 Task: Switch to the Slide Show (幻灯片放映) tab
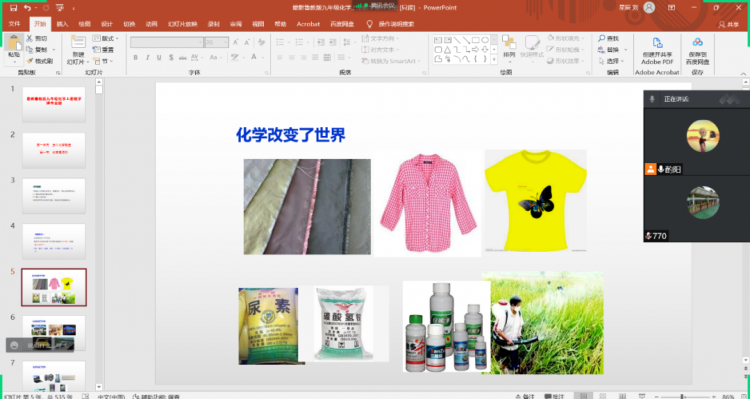pos(182,24)
